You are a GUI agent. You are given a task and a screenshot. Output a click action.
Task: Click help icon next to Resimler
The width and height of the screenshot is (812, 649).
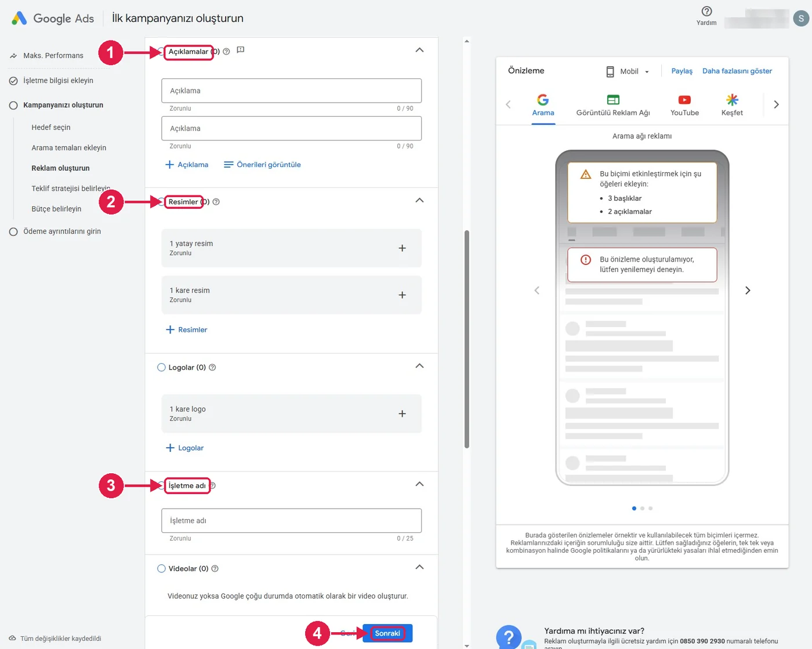click(216, 202)
